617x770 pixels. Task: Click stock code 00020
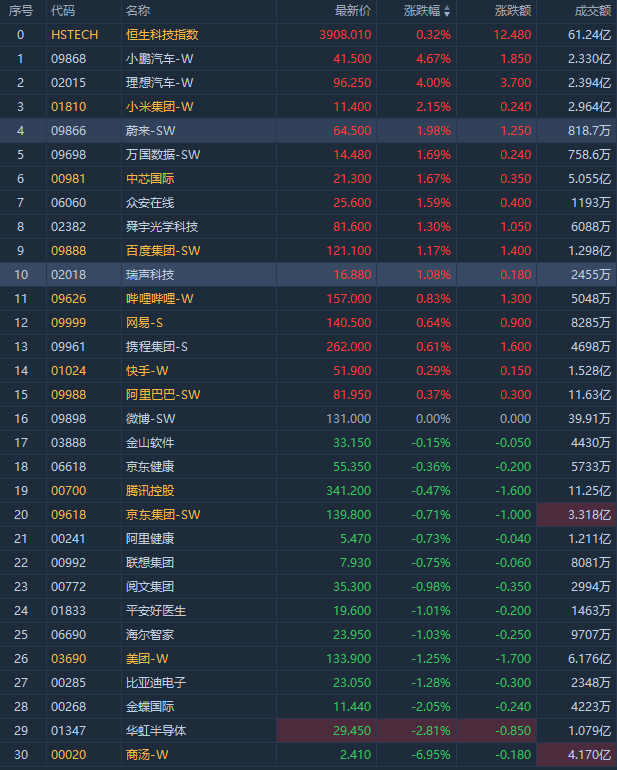[69, 755]
